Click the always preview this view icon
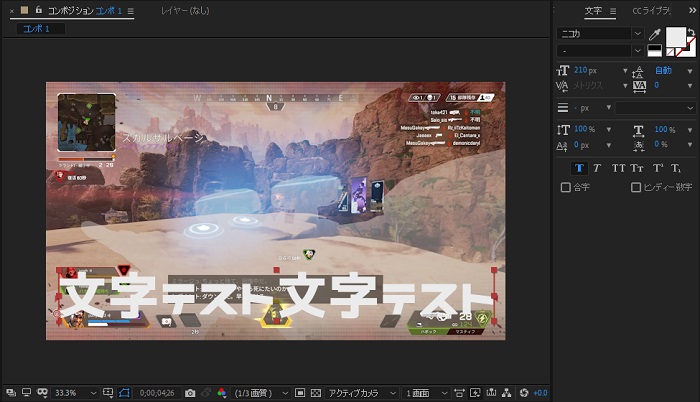 pos(11,393)
